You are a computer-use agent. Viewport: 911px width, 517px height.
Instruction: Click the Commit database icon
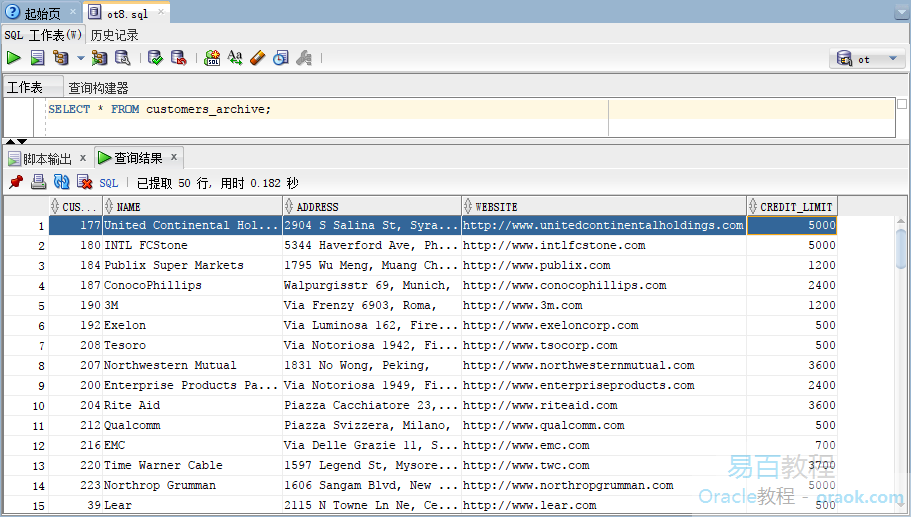(x=155, y=58)
